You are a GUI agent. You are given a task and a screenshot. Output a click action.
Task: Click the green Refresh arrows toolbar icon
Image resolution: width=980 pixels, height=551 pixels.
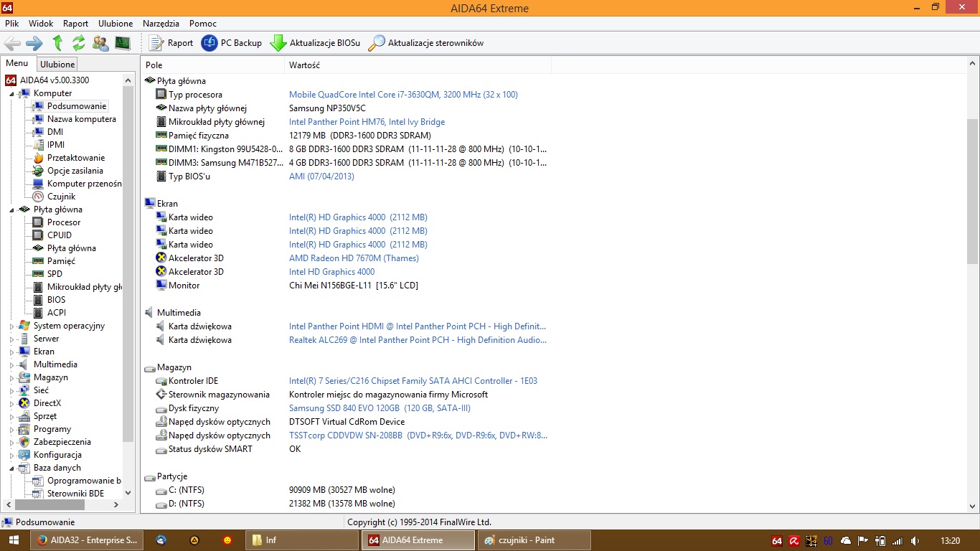click(79, 43)
